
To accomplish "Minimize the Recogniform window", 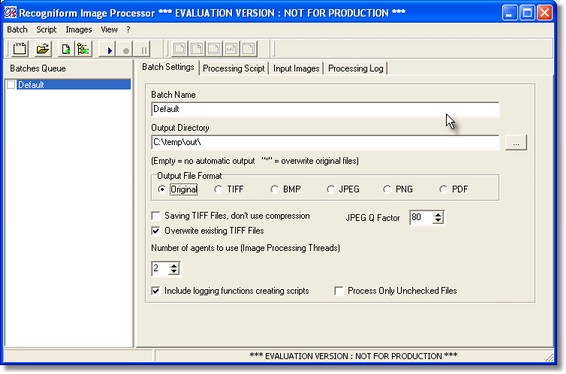I will point(509,13).
